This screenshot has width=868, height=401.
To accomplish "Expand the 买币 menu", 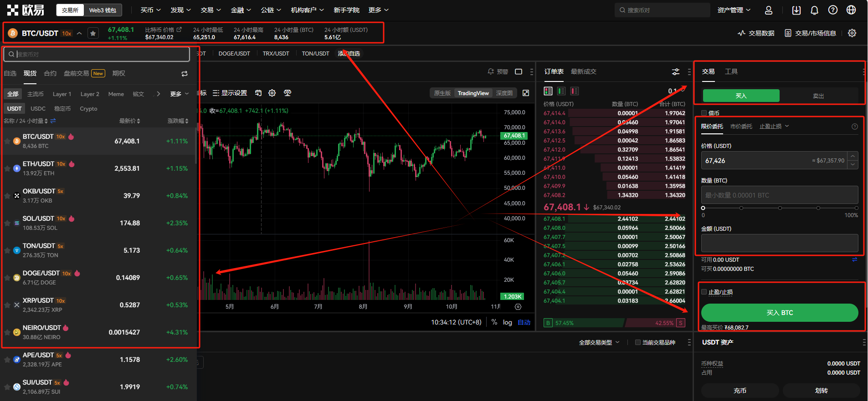I will point(150,10).
